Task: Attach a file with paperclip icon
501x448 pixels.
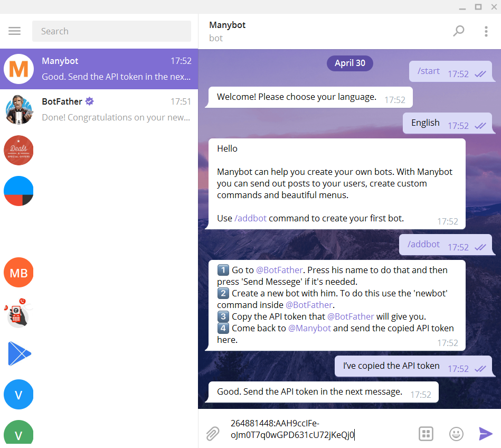Action: pos(212,434)
